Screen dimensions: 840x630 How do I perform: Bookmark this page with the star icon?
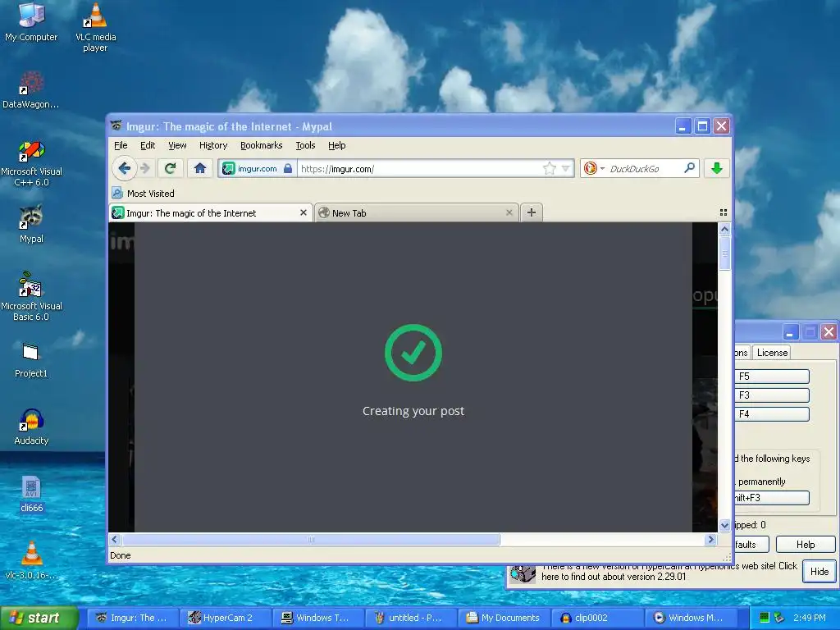pos(549,169)
